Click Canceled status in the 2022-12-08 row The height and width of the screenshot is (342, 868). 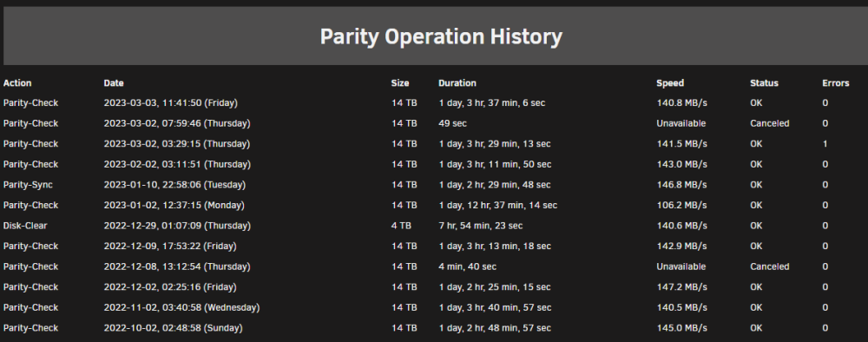pyautogui.click(x=769, y=266)
